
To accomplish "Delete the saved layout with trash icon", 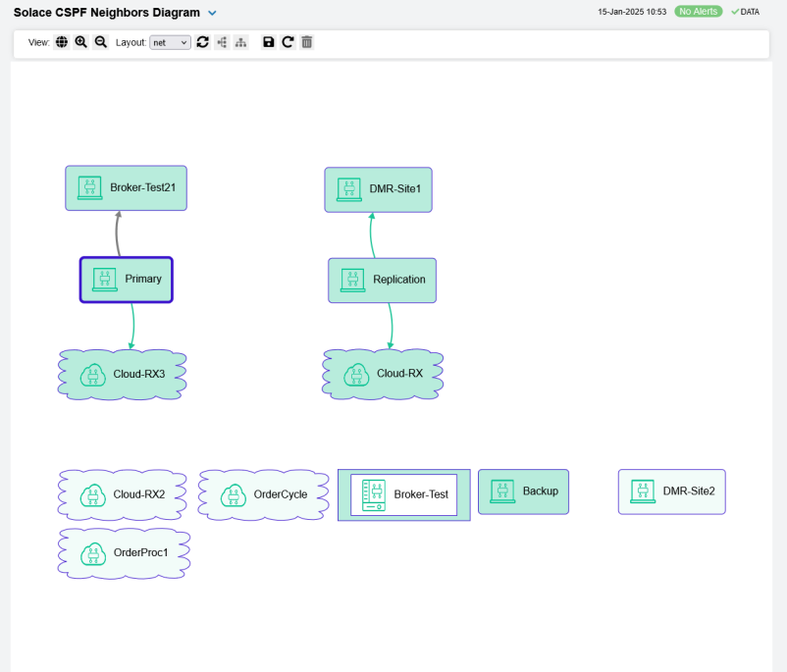I will pos(307,43).
